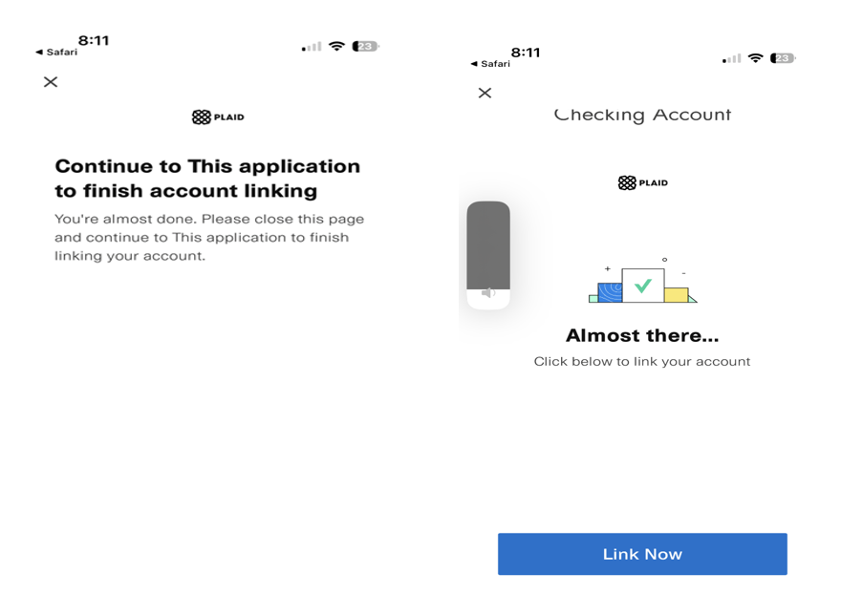Click the Plaid logo above the illustration
This screenshot has width=841, height=616.
[x=642, y=182]
